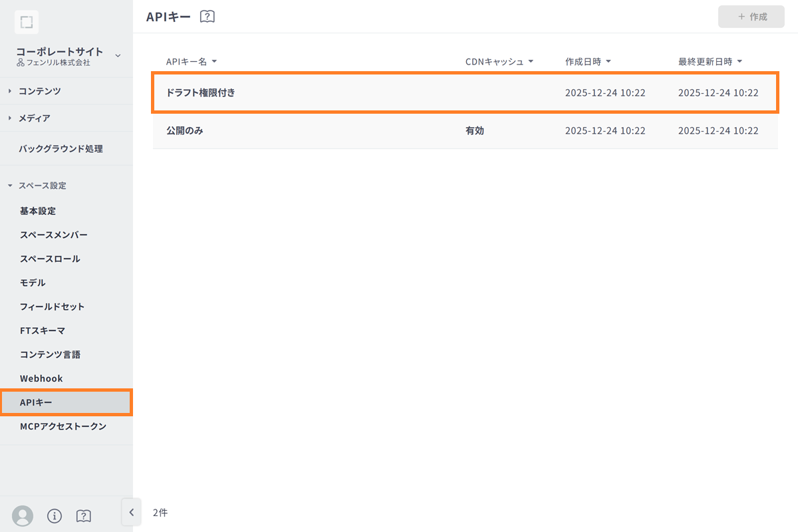The width and height of the screenshot is (798, 532).
Task: Collapse the sidebar with the chevron button
Action: pos(131,512)
